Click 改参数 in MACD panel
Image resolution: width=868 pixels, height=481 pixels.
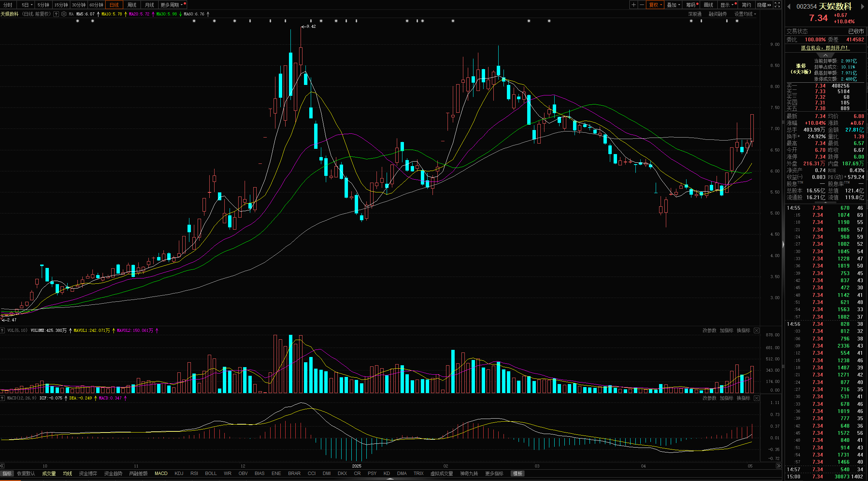pyautogui.click(x=709, y=398)
